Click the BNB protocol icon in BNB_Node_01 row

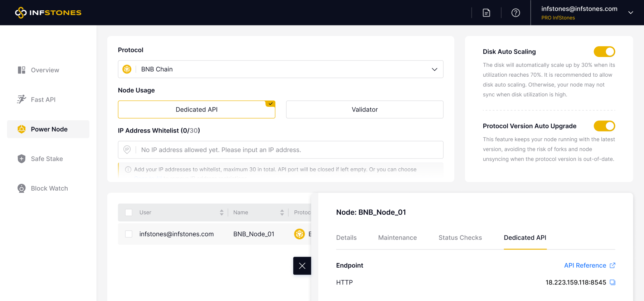299,234
